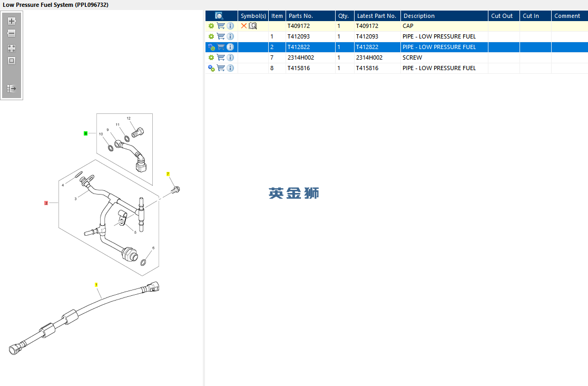Click the book magnifier symbol on T409172 row

[x=253, y=26]
